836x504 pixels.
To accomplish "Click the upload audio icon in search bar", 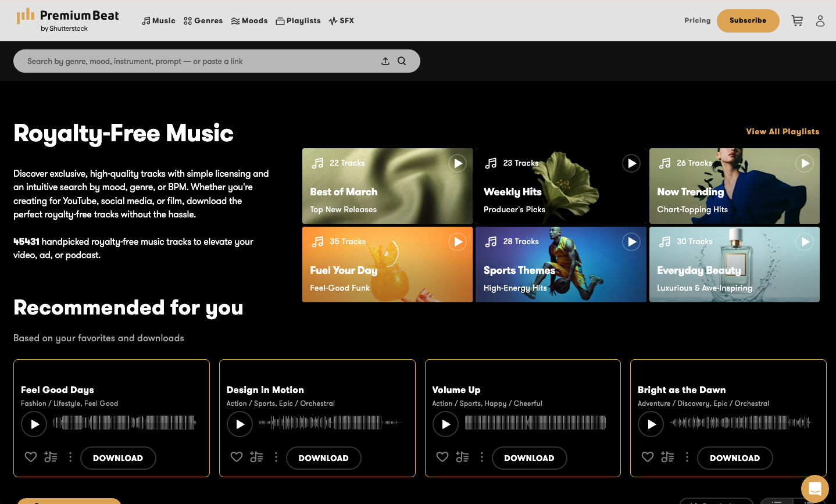I will point(385,61).
